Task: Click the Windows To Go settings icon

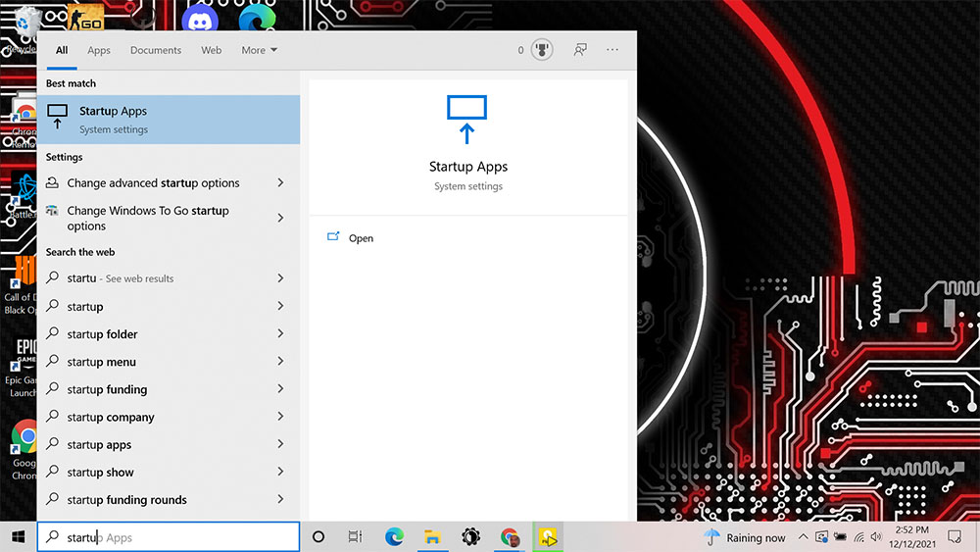Action: click(53, 211)
